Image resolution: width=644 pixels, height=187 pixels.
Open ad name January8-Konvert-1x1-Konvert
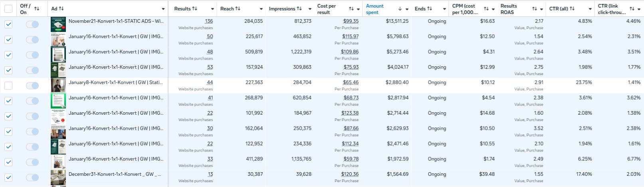(x=116, y=82)
